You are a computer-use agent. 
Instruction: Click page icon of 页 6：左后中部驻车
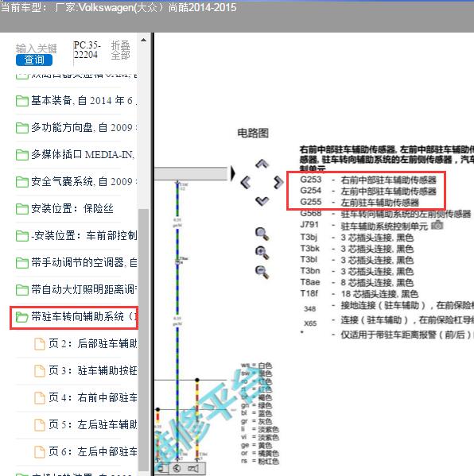pyautogui.click(x=40, y=452)
